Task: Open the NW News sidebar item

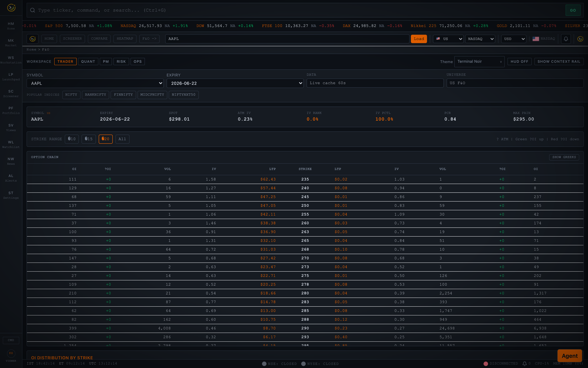Action: (x=11, y=161)
